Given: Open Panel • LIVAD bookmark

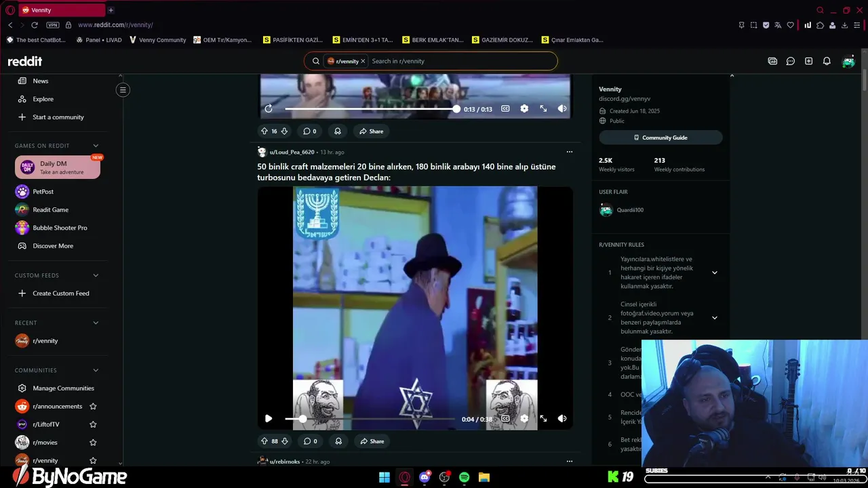Looking at the screenshot, I should pyautogui.click(x=99, y=40).
